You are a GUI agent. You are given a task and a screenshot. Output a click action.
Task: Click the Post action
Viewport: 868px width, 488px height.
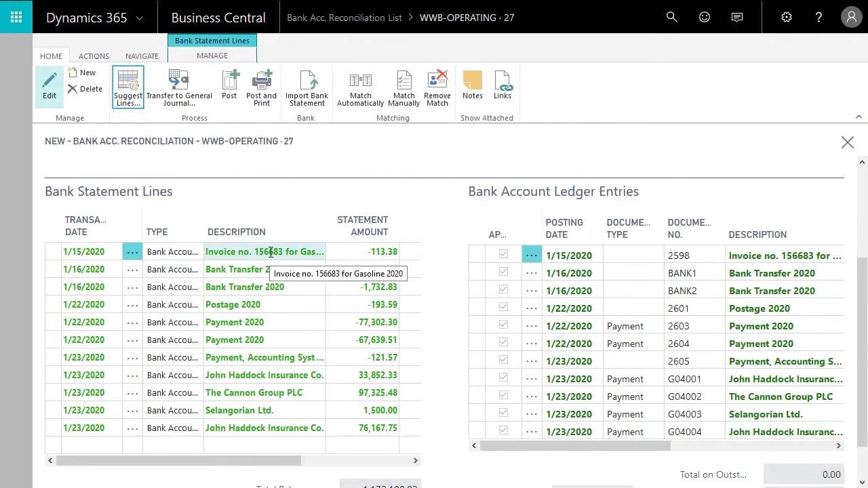(229, 85)
